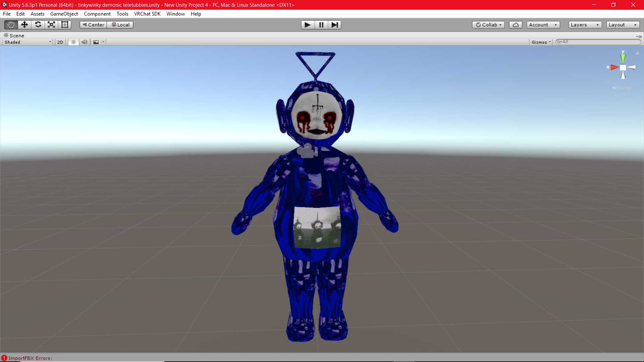This screenshot has width=644, height=362.
Task: Toggle scene audio playback
Action: click(x=84, y=42)
